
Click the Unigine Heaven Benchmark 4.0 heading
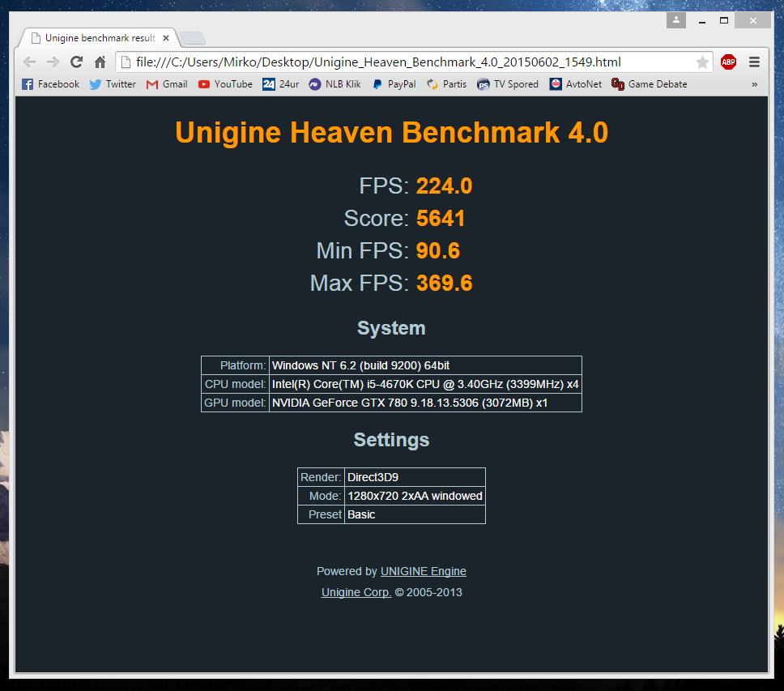click(391, 133)
